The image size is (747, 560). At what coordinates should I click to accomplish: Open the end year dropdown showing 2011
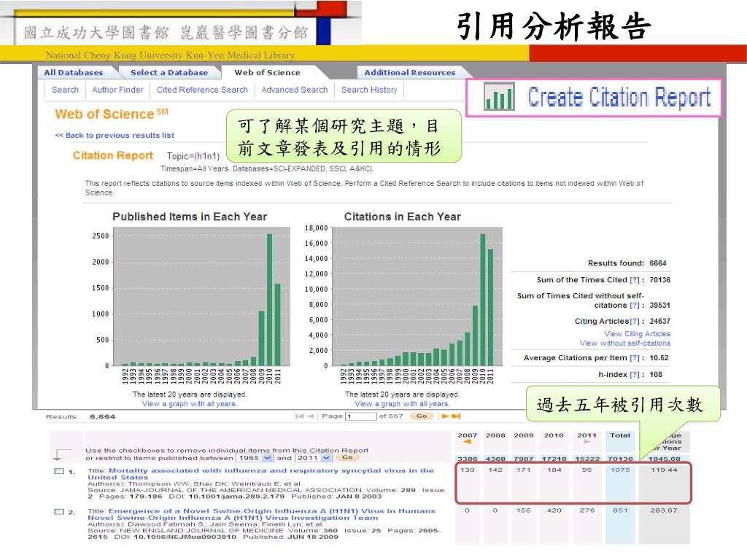(x=314, y=458)
